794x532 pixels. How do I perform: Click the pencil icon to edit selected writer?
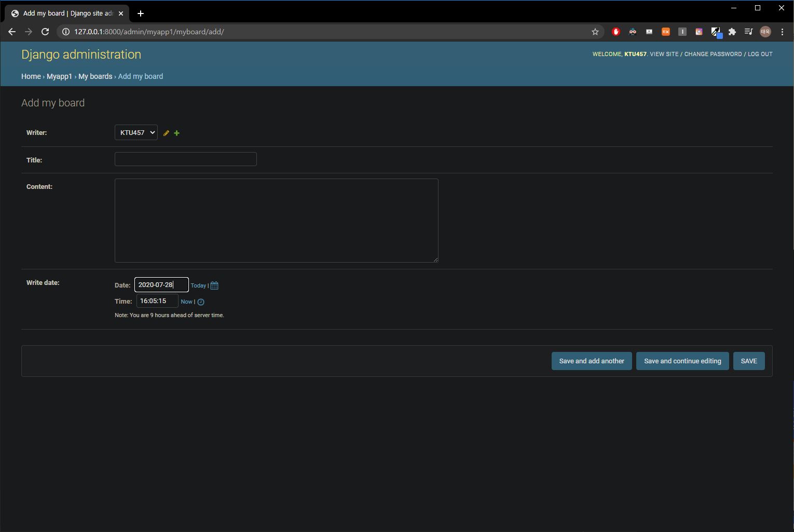(x=166, y=133)
